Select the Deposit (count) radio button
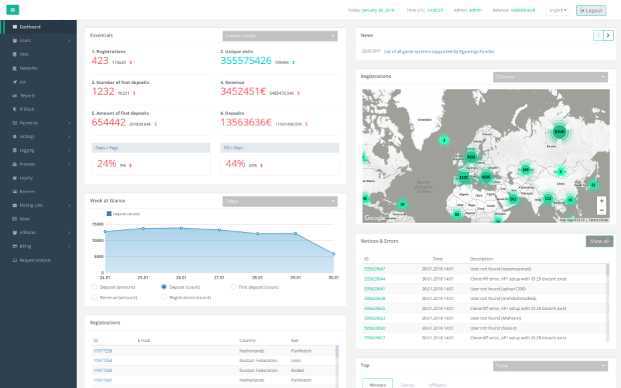Viewport: 621px width, 388px height. 164,287
